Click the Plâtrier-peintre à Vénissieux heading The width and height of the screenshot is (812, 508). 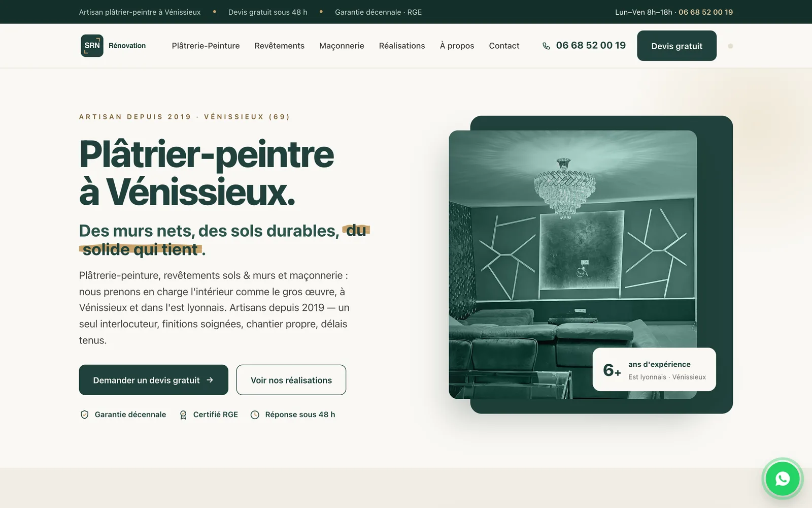207,173
